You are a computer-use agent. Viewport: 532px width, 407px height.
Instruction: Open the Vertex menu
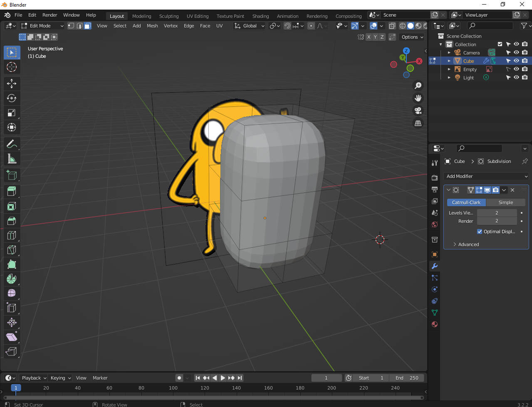[171, 26]
